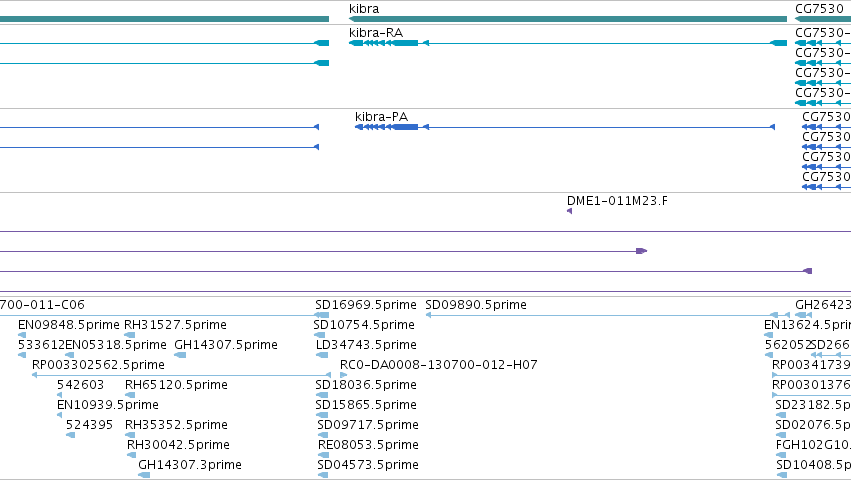Click the DME1-011M23.F marker arrow
This screenshot has height=480, width=851.
[x=569, y=211]
